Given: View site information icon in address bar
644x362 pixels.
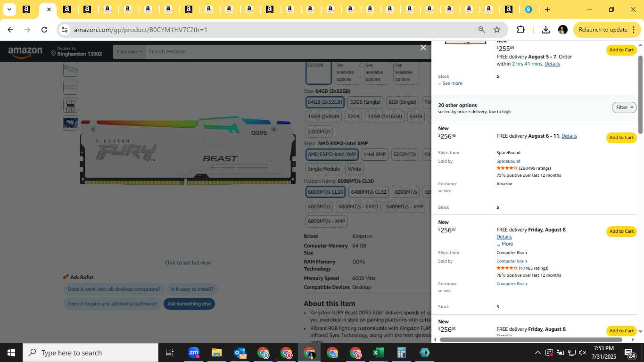Looking at the screenshot, I should [65, 30].
